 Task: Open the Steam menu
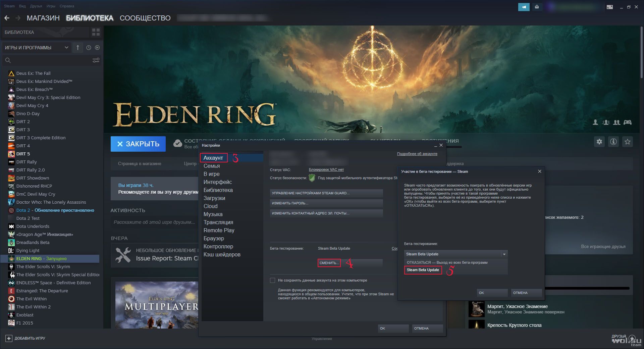click(9, 6)
